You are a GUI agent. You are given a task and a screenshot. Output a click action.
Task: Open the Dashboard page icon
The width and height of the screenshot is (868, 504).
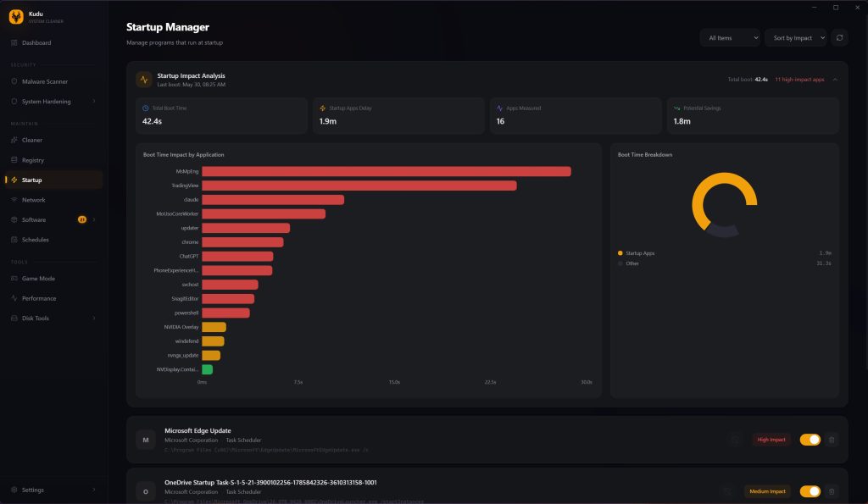[x=14, y=42]
